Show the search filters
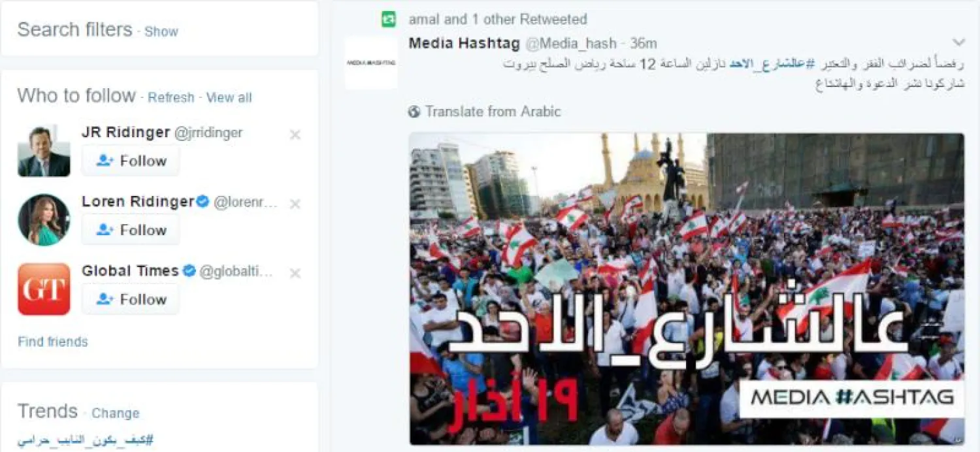This screenshot has width=980, height=452. pyautogui.click(x=161, y=31)
